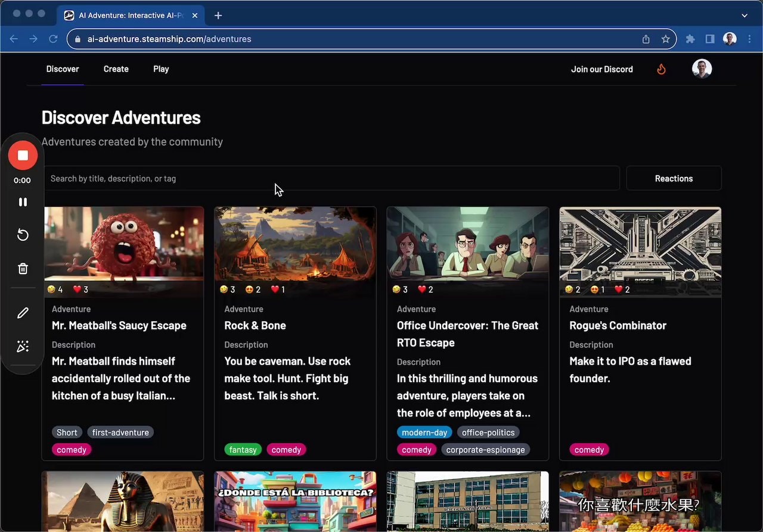
Task: Filter by the fantasy tag on Rock & Bone
Action: click(243, 449)
